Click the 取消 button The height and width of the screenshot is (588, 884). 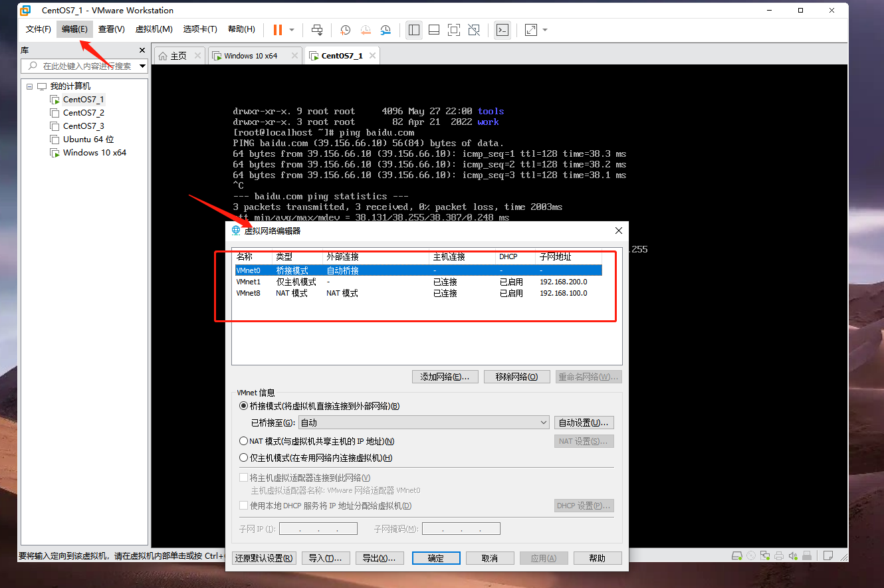pyautogui.click(x=490, y=558)
